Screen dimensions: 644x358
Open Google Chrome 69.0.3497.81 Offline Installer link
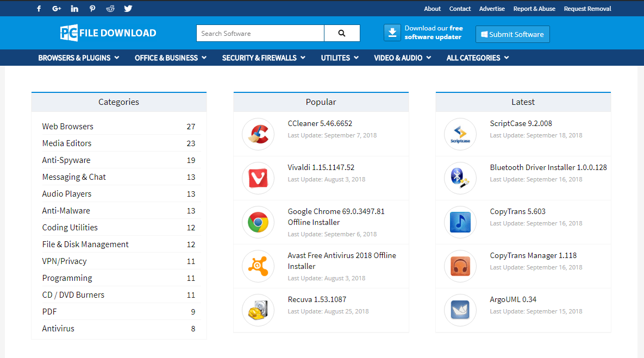pos(336,217)
